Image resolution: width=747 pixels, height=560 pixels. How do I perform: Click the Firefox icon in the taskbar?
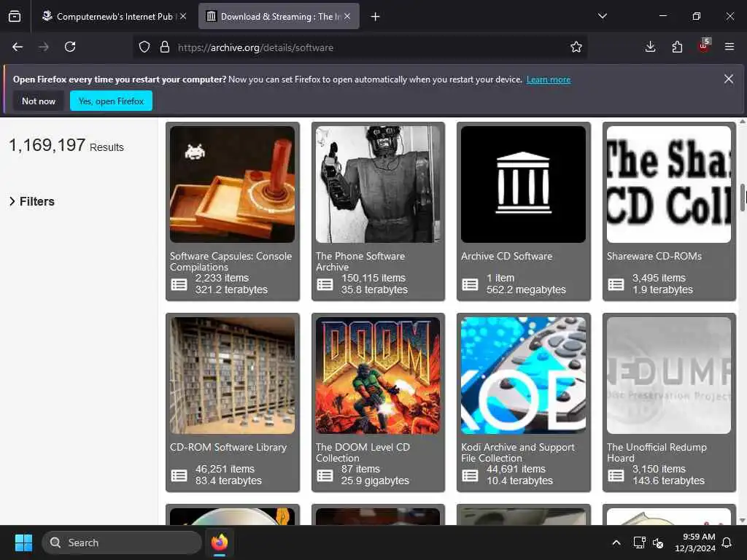point(220,542)
